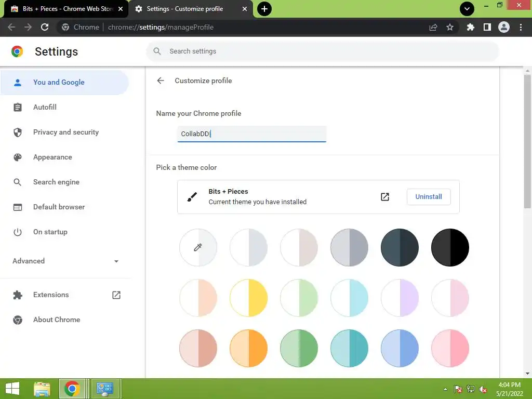Click the paintbrush theme icon
This screenshot has width=532, height=399.
click(x=192, y=197)
